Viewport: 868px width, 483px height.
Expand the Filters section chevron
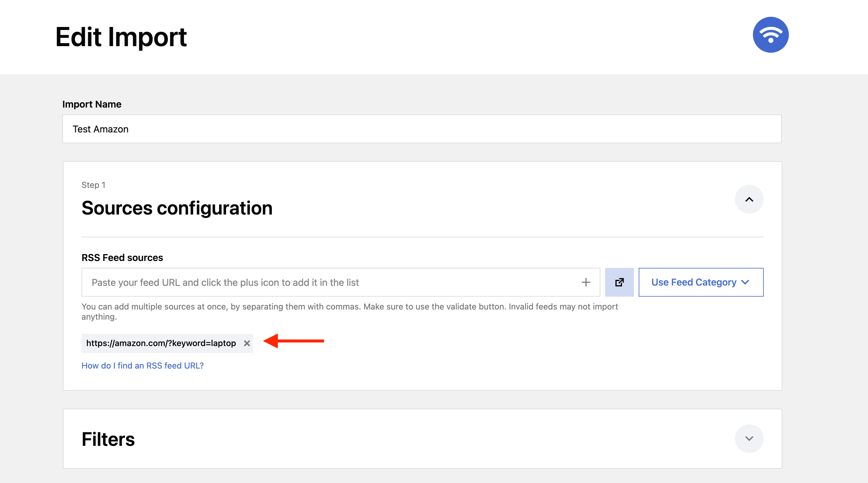point(749,439)
